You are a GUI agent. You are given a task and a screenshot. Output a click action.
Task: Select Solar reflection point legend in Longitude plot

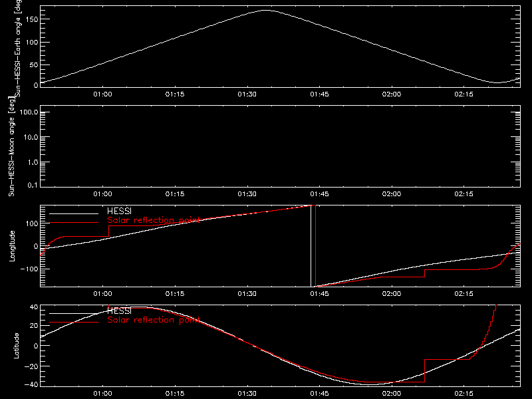(x=154, y=220)
